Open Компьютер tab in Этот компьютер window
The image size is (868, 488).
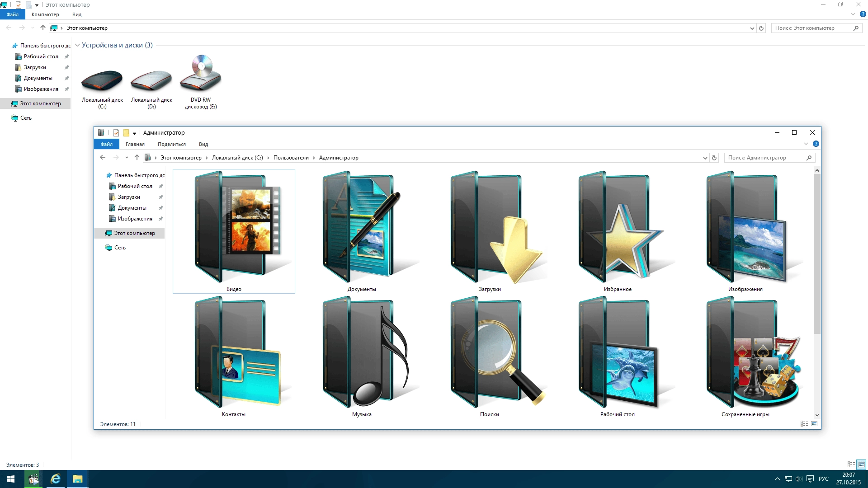tap(45, 14)
